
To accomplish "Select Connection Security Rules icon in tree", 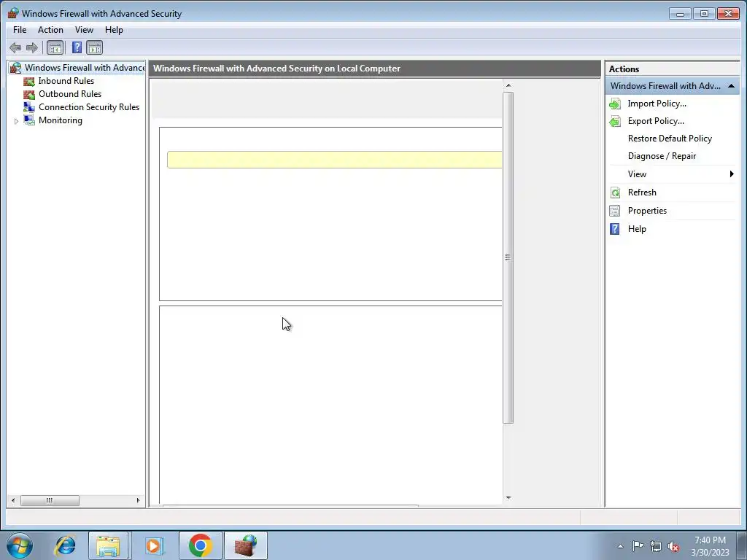I will pos(29,107).
